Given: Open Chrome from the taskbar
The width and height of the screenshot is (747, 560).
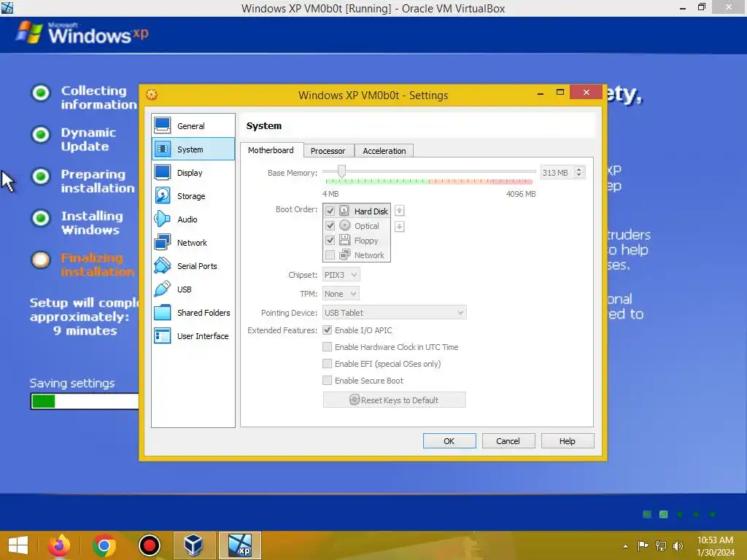Looking at the screenshot, I should point(104,545).
